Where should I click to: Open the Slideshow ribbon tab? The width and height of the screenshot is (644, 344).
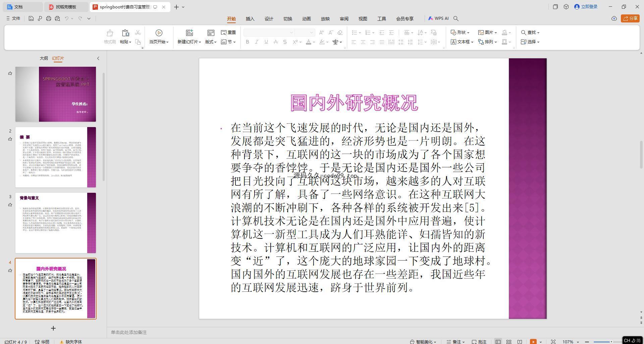[x=325, y=19]
